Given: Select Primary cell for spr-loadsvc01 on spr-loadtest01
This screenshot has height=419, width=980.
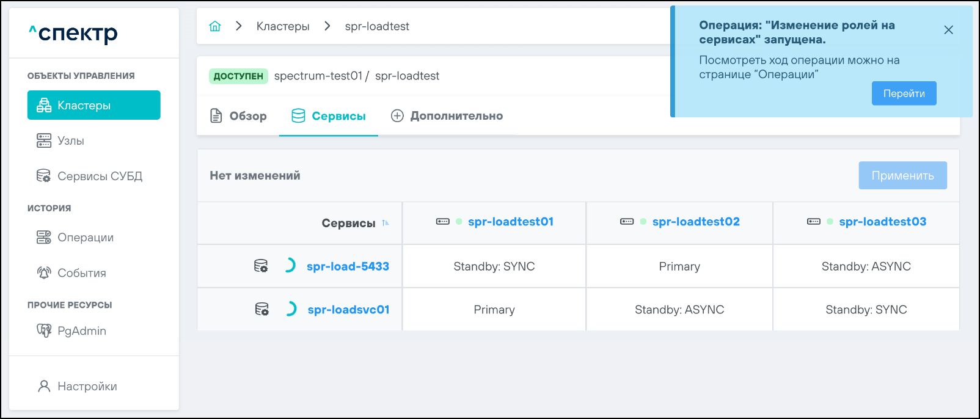Looking at the screenshot, I should click(494, 310).
